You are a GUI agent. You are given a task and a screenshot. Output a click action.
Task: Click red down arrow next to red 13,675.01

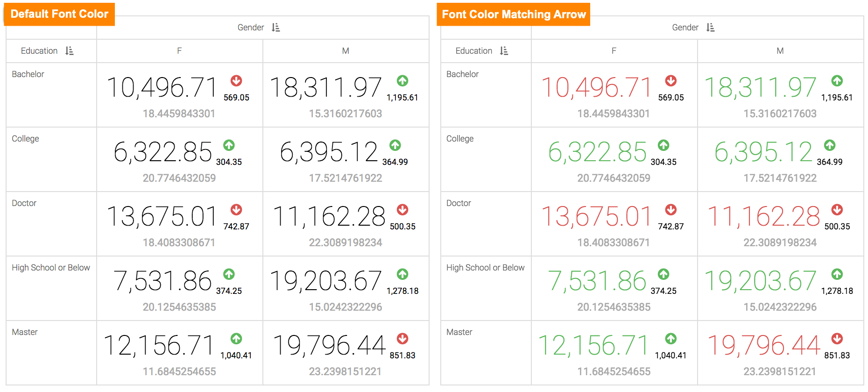pos(670,210)
